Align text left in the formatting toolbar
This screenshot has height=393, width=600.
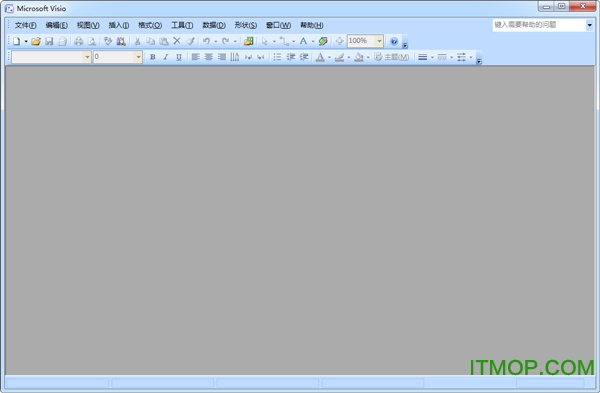pos(196,57)
